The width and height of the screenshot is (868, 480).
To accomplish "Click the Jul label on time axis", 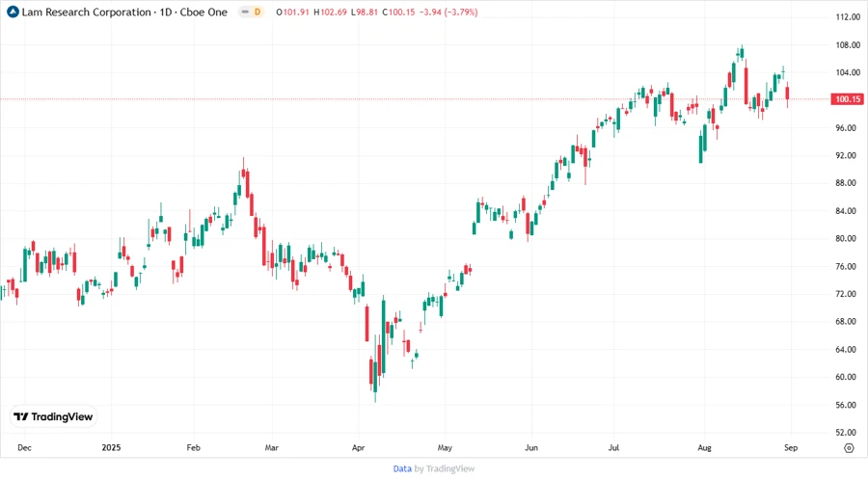I will [613, 447].
